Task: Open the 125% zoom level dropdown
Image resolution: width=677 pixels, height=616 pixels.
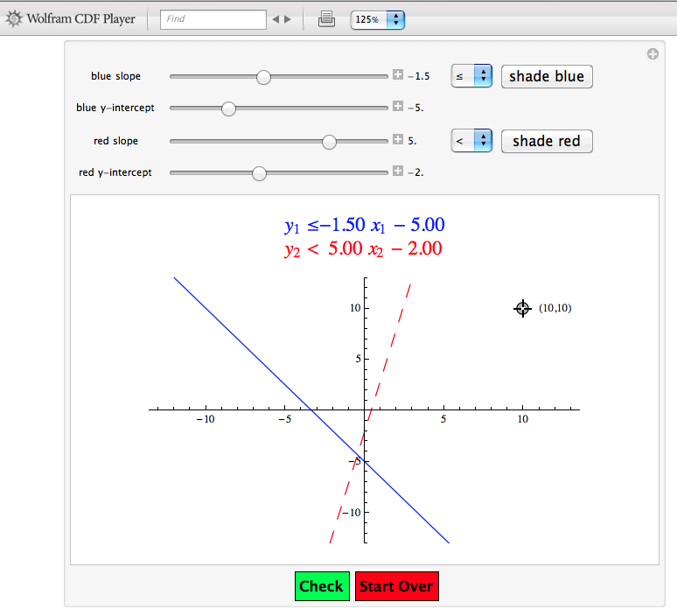Action: click(378, 19)
